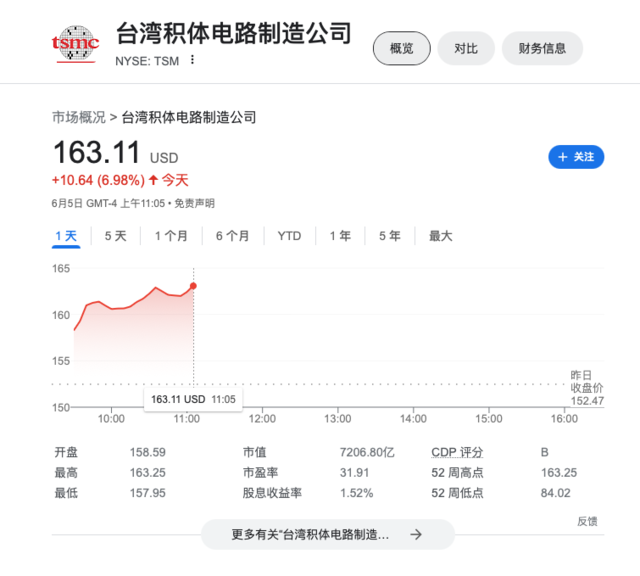Click the CDP score value B
The width and height of the screenshot is (640, 576).
pyautogui.click(x=545, y=452)
